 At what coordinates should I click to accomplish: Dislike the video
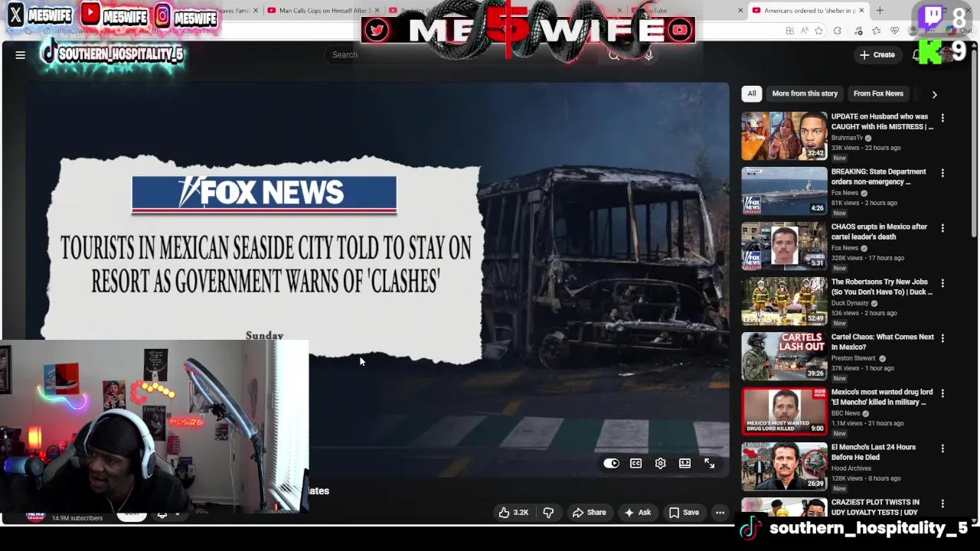548,513
